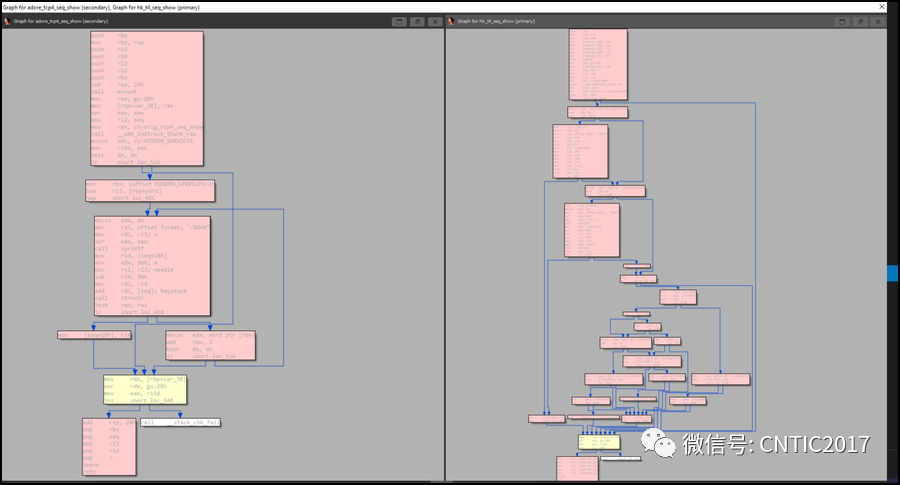900x485 pixels.
Task: Select the small block mov [seq+18h], r14
Action: tap(94, 335)
